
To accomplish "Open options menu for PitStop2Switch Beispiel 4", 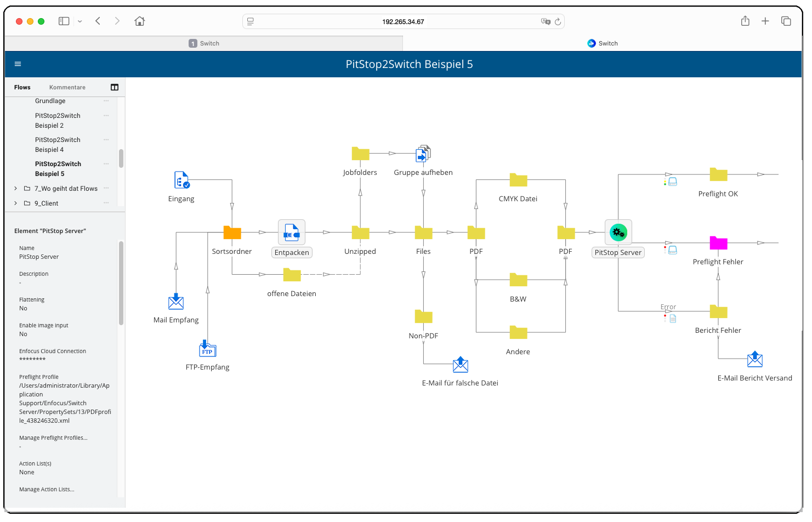I will (x=106, y=140).
